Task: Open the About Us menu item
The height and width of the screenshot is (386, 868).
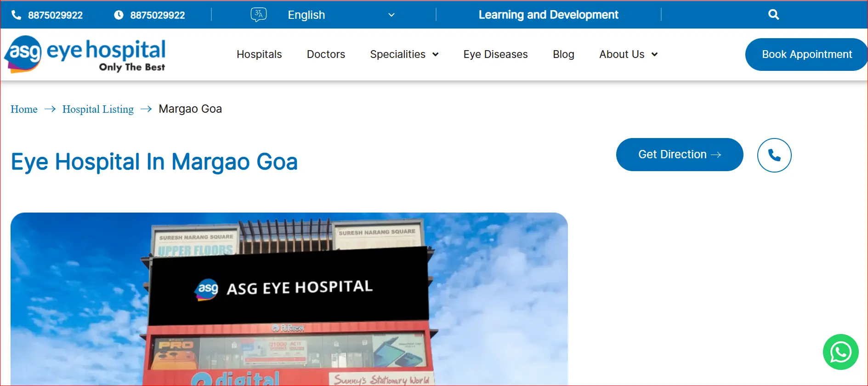Action: point(622,54)
